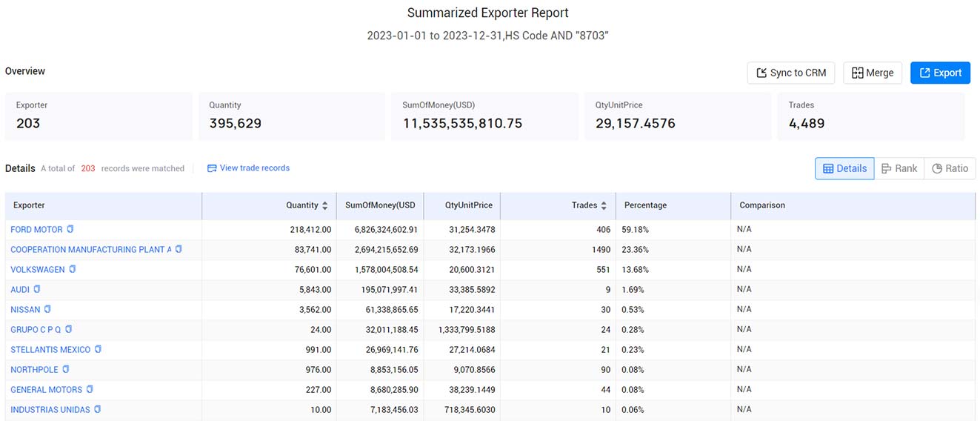980x421 pixels.
Task: Click the Exporter column header
Action: click(x=104, y=205)
